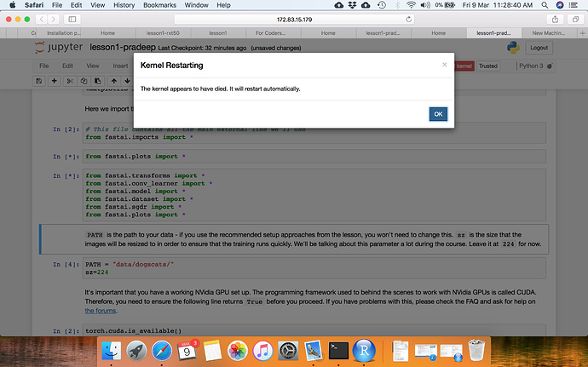Viewport: 588px width, 367px height.
Task: Click the Safari address bar
Action: 294,20
